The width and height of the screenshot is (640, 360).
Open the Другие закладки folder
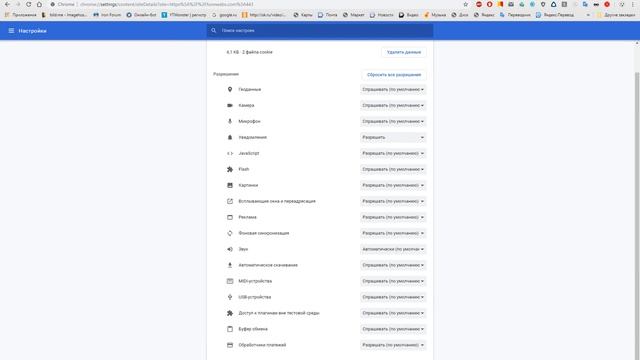click(616, 15)
